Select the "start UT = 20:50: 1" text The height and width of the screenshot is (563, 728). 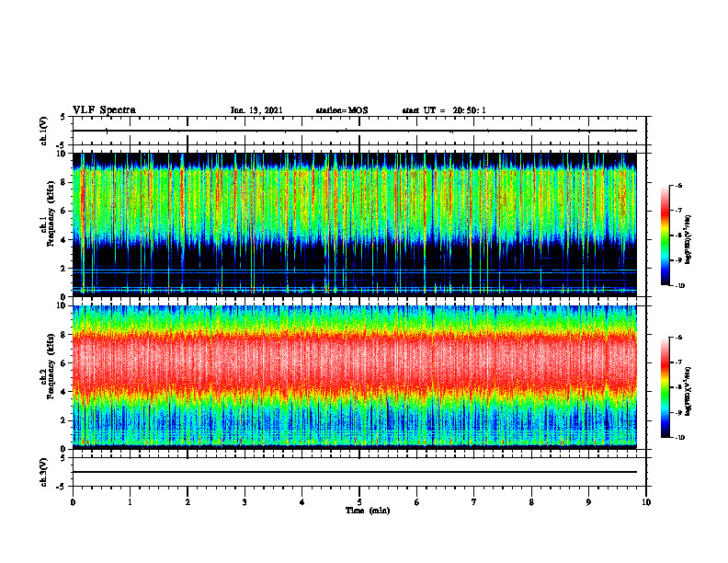444,110
